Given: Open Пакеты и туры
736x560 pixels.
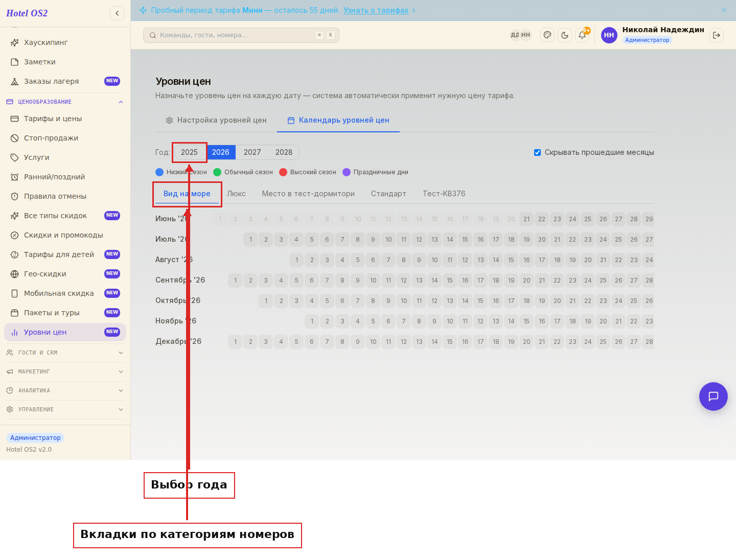Looking at the screenshot, I should point(65,313).
